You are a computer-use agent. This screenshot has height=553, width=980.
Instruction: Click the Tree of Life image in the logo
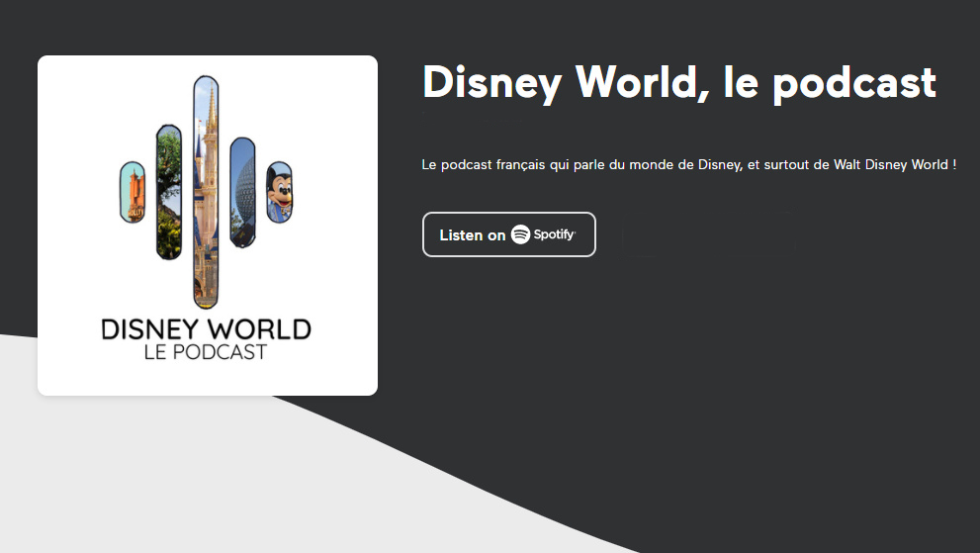pyautogui.click(x=169, y=192)
